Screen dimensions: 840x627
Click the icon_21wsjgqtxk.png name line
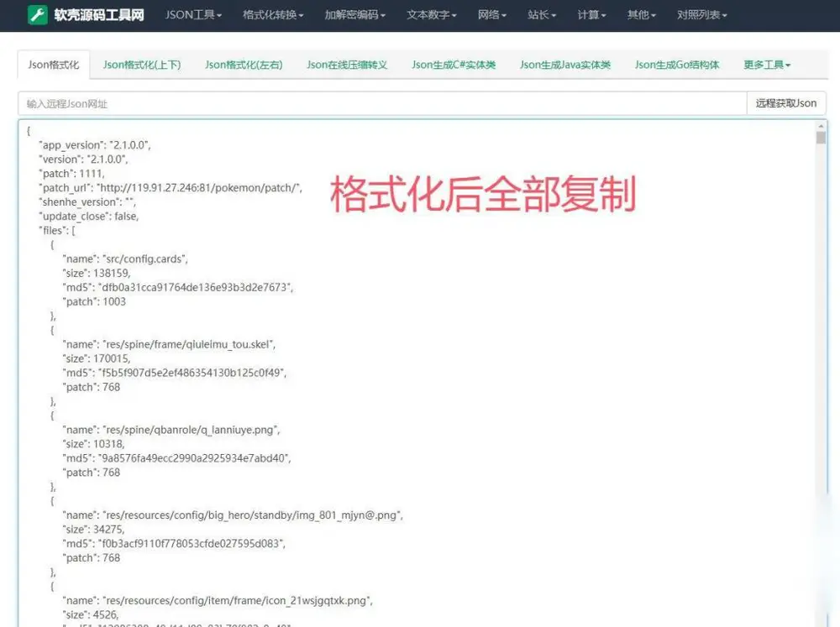(x=218, y=601)
